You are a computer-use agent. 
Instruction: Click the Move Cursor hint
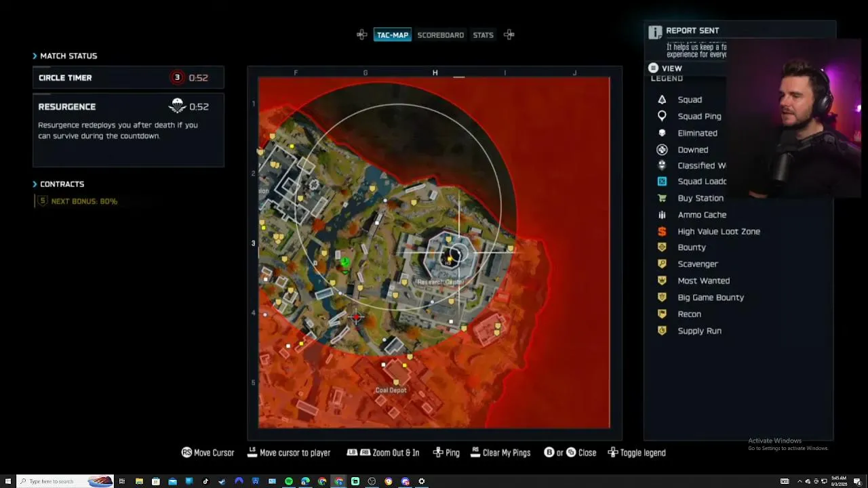tap(208, 453)
